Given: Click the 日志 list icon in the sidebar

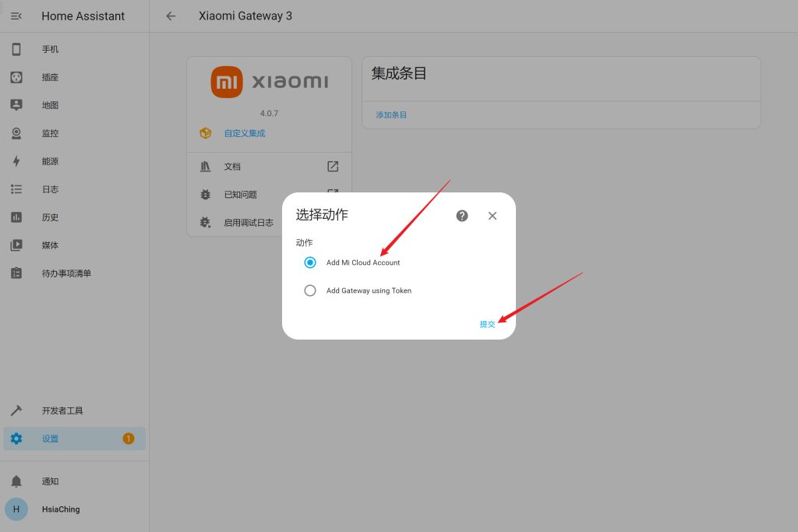Looking at the screenshot, I should 16,189.
